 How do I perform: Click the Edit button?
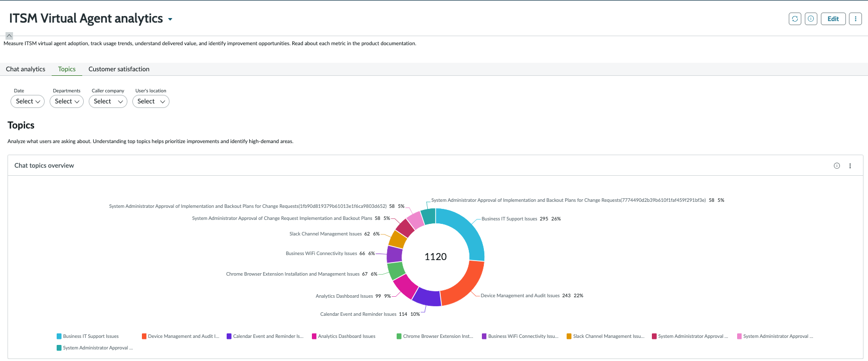(x=833, y=19)
